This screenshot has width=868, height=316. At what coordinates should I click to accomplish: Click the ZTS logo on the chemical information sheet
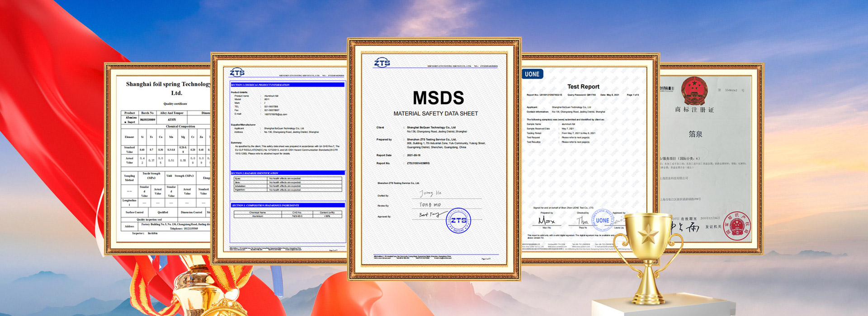click(x=237, y=72)
